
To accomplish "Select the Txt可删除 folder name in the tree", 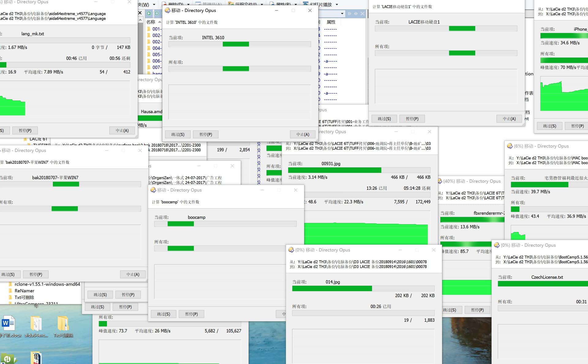I will click(x=24, y=298).
